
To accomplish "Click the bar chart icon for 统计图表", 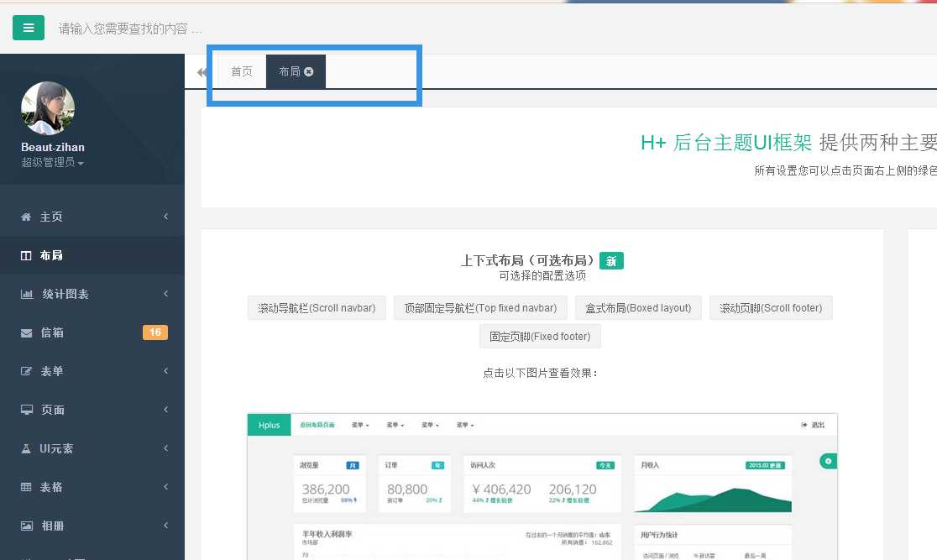I will click(x=26, y=294).
